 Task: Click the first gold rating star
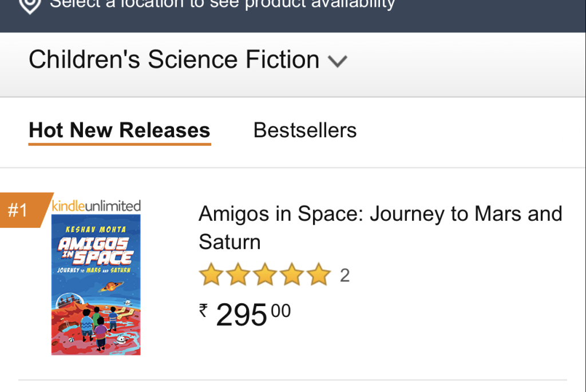click(210, 275)
